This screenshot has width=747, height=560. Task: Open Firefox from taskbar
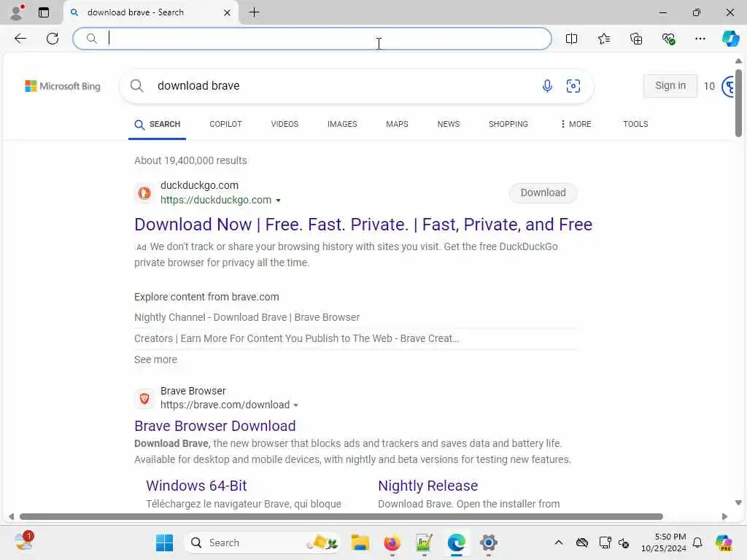click(392, 542)
